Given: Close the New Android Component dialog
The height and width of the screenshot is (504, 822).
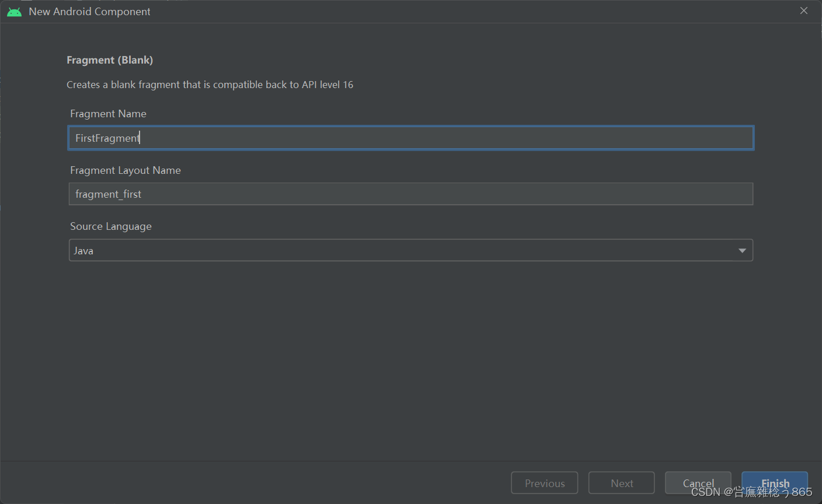Looking at the screenshot, I should [x=804, y=10].
